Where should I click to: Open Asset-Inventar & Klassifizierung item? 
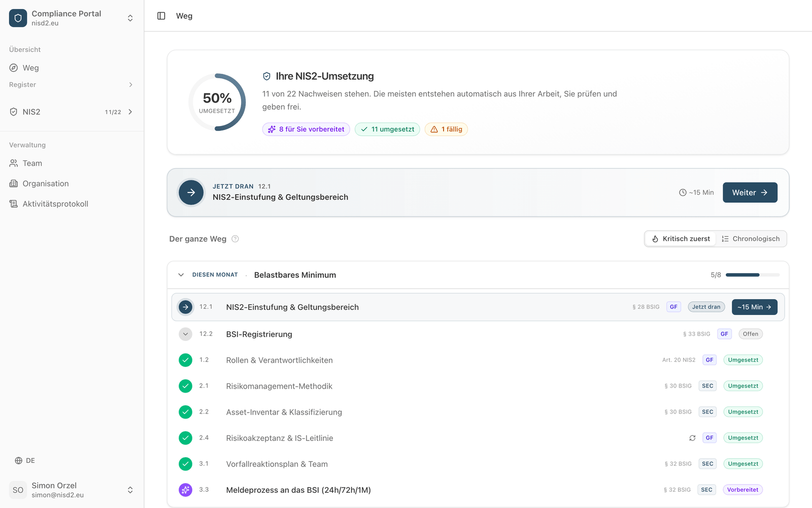(x=284, y=412)
